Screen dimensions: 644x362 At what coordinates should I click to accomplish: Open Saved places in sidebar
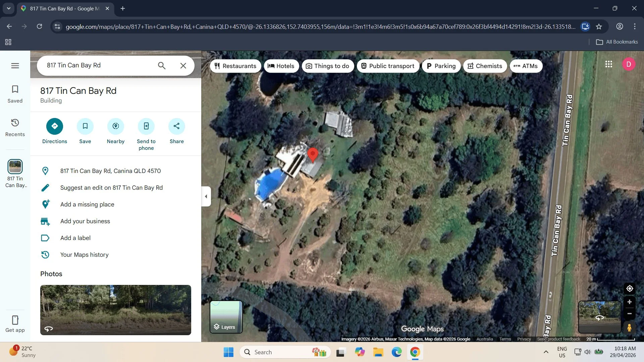(15, 94)
